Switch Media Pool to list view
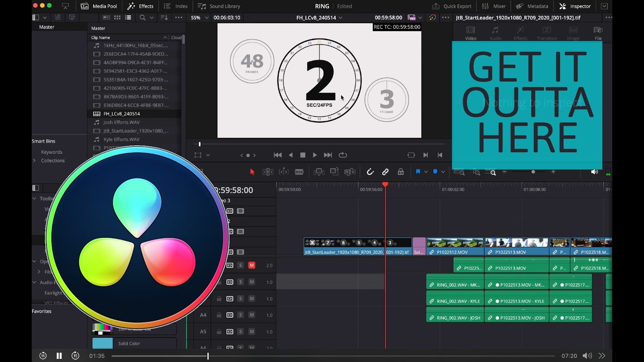 coord(128,18)
